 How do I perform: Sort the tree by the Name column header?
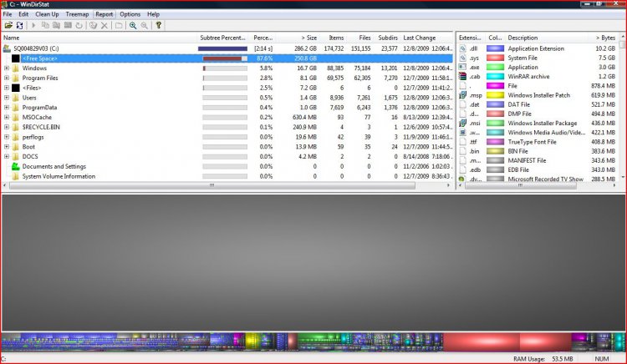(x=99, y=38)
